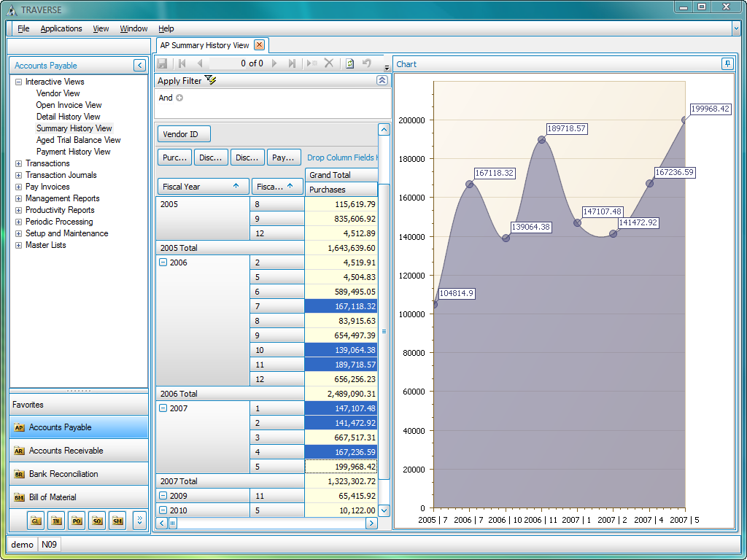Select the AP Summary History View tab
This screenshot has height=560, width=747.
(204, 45)
